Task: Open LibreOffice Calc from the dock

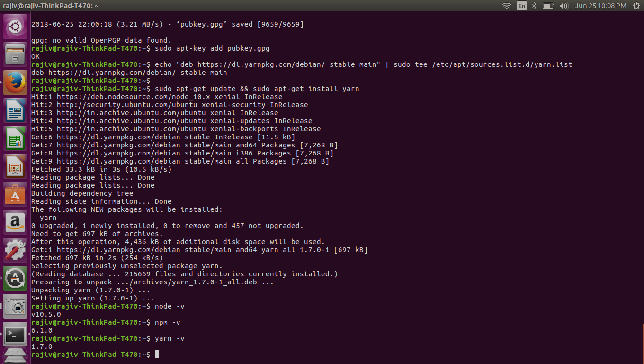Action: pyautogui.click(x=15, y=138)
